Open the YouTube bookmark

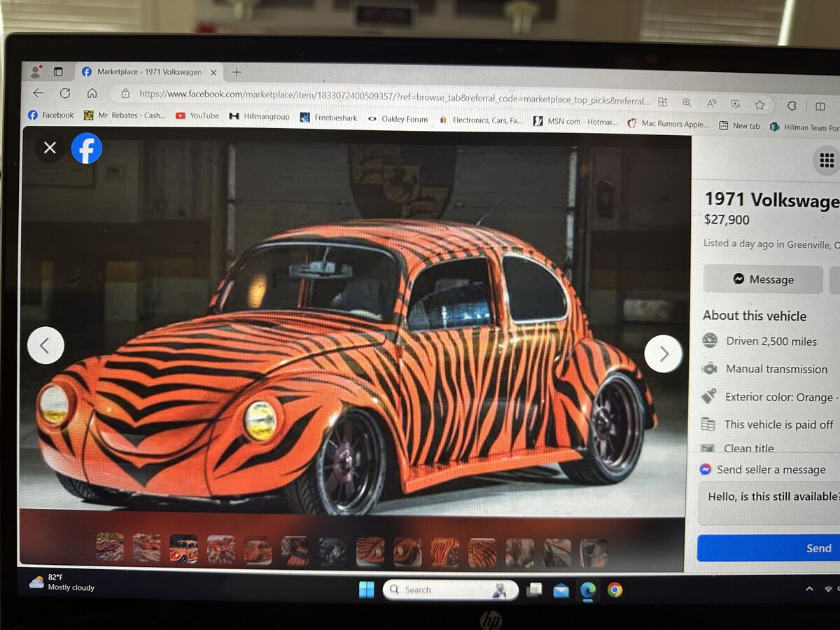click(197, 115)
